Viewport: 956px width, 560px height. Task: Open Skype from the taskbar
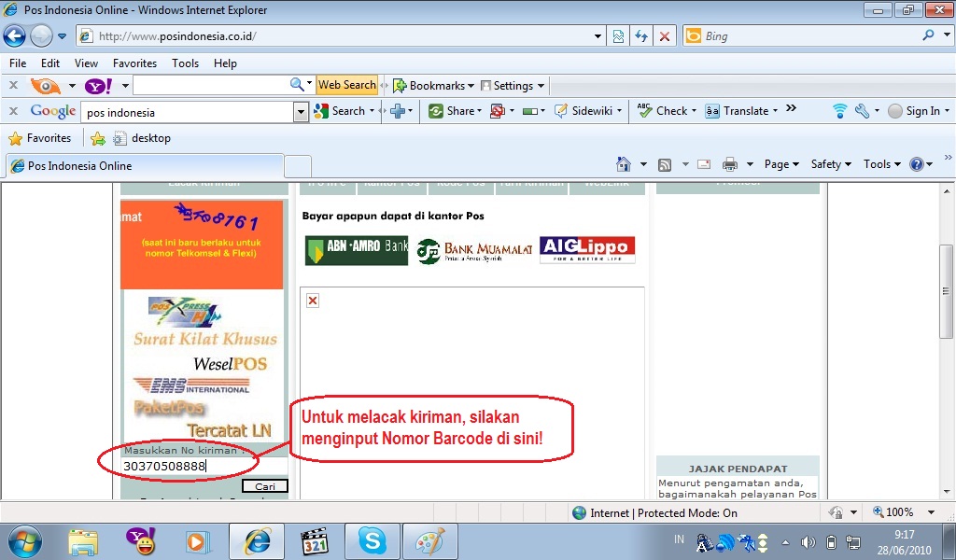coord(372,541)
